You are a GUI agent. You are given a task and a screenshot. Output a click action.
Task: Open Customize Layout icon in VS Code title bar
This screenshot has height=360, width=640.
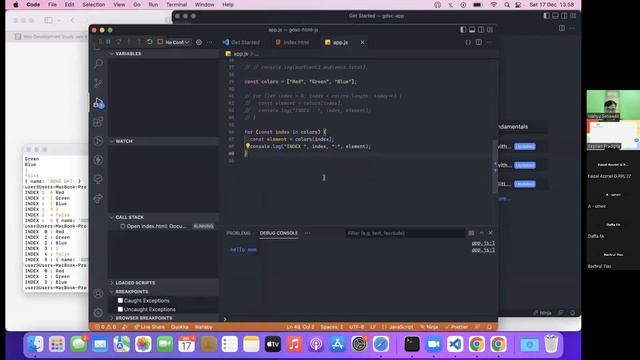[490, 30]
